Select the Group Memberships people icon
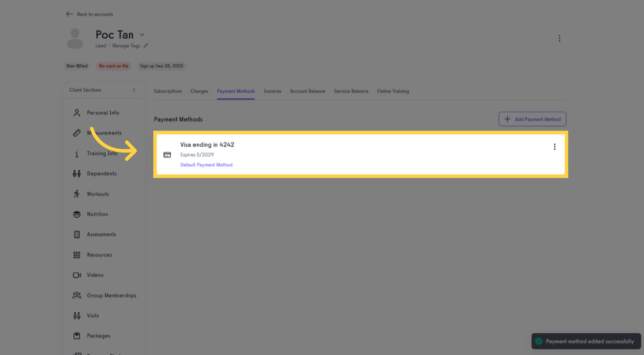Image resolution: width=644 pixels, height=355 pixels. tap(76, 295)
